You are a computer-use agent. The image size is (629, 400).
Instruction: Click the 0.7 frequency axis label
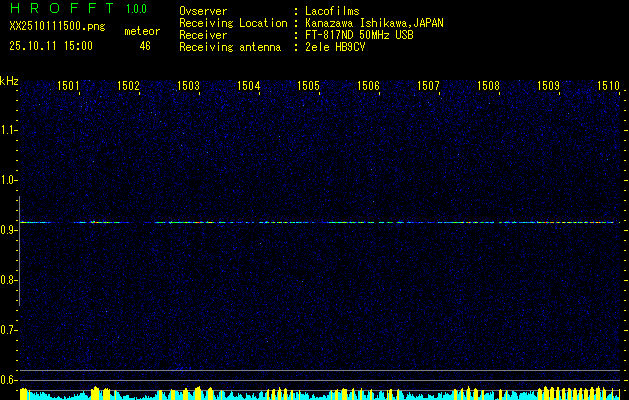(x=9, y=330)
